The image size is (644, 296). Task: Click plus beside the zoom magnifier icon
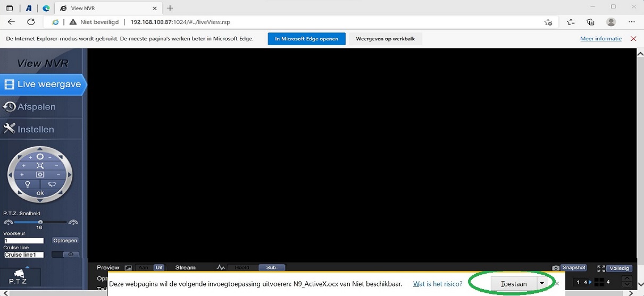pyautogui.click(x=23, y=166)
